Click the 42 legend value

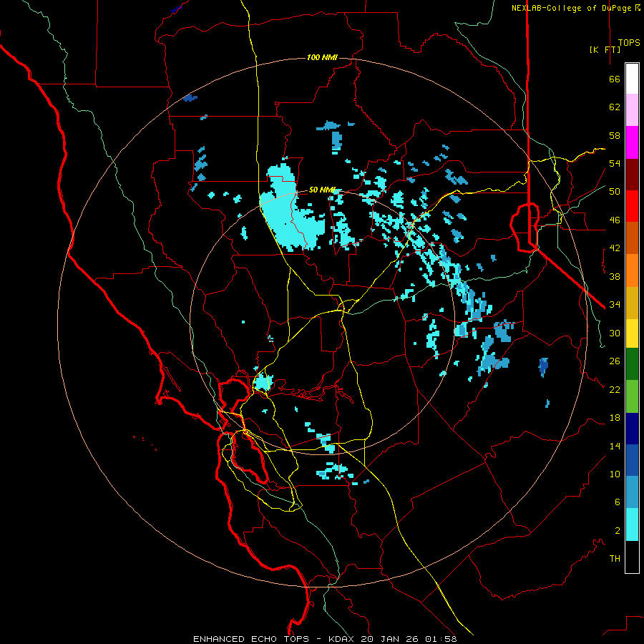point(615,248)
